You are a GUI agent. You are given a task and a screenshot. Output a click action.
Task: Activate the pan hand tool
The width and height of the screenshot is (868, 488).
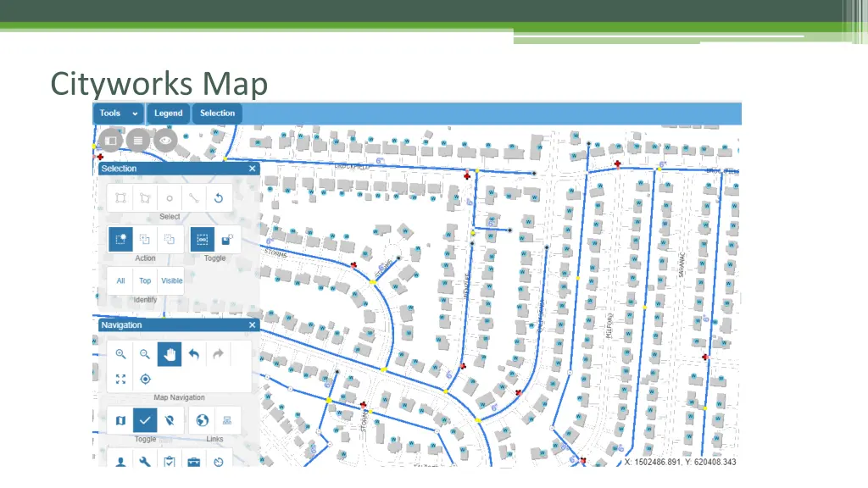click(170, 354)
